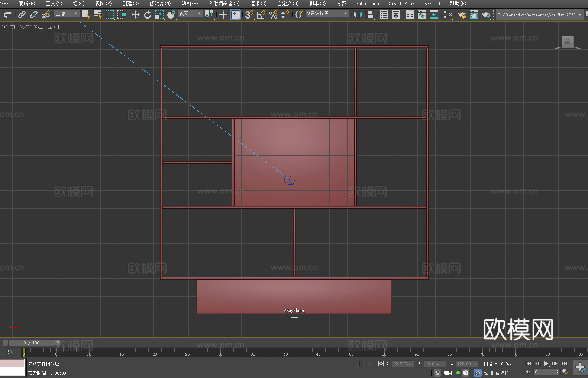This screenshot has height=378, width=588.
Task: Open Select by Name list
Action: (x=98, y=14)
